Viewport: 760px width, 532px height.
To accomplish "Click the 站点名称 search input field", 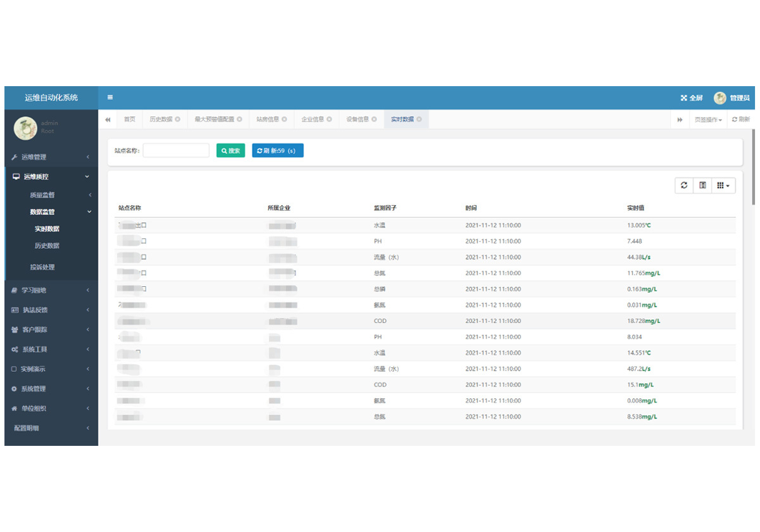I will point(176,151).
